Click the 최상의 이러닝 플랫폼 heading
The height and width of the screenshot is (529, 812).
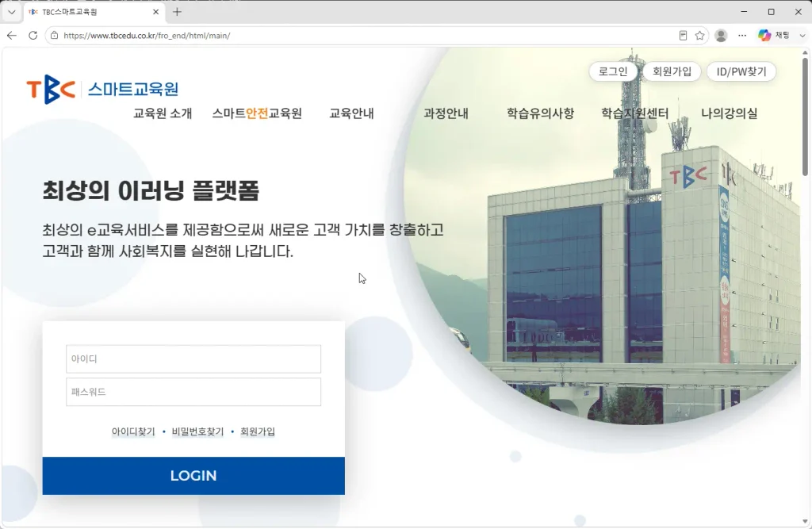point(151,190)
